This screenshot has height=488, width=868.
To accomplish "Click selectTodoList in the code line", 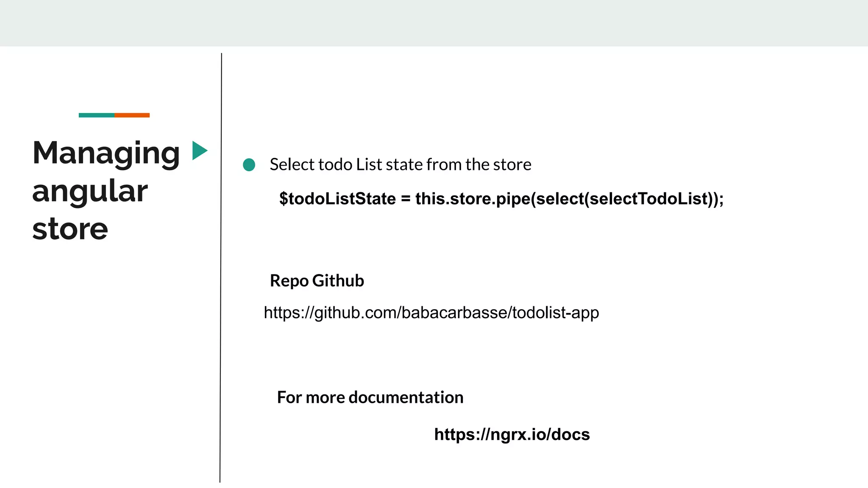I will click(649, 199).
